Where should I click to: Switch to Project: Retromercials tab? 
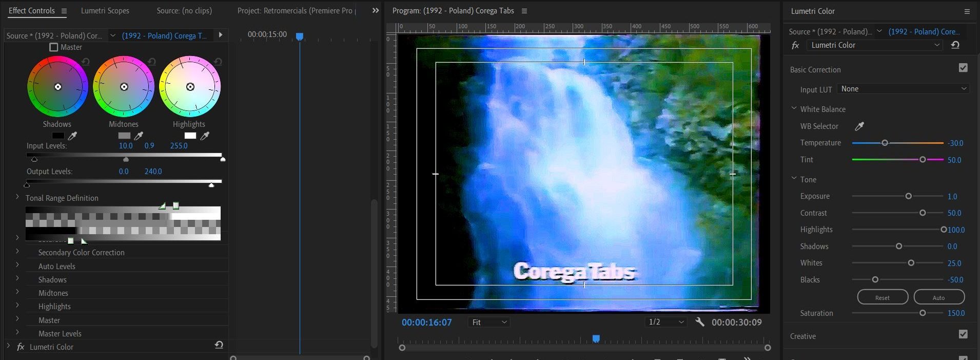tap(297, 11)
